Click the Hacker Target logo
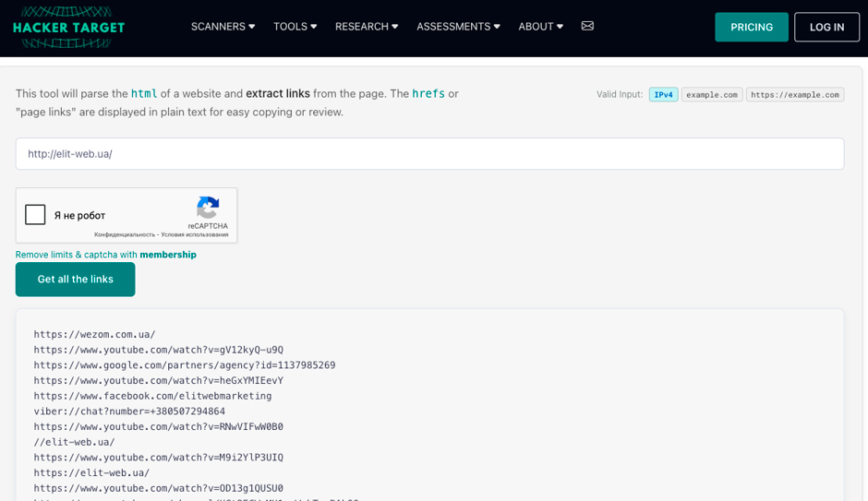868x501 pixels. 68,27
